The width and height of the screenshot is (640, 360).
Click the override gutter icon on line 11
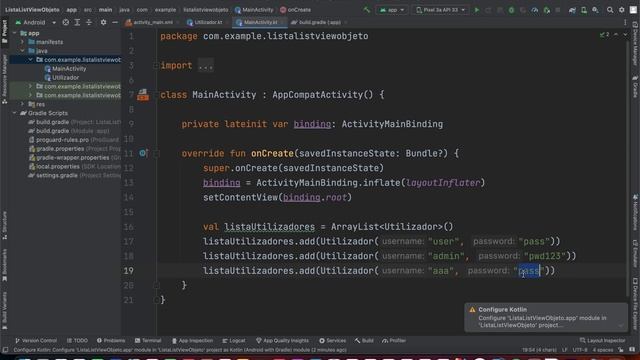click(143, 153)
